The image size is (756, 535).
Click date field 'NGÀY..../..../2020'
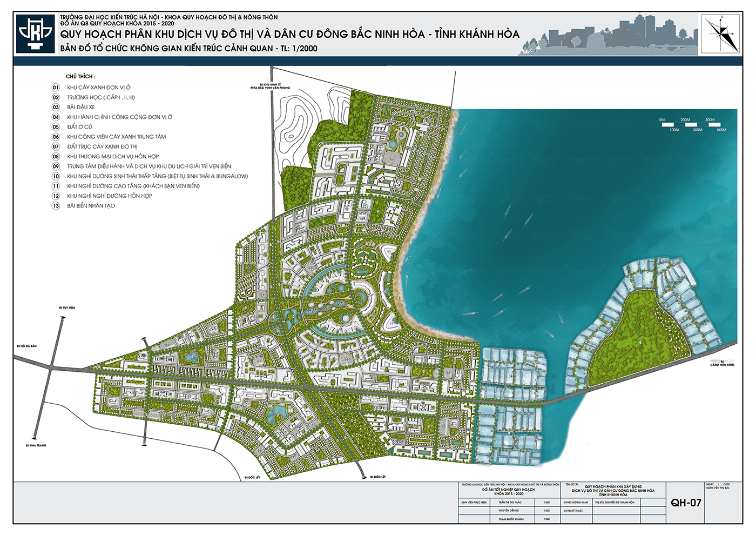pyautogui.click(x=718, y=484)
